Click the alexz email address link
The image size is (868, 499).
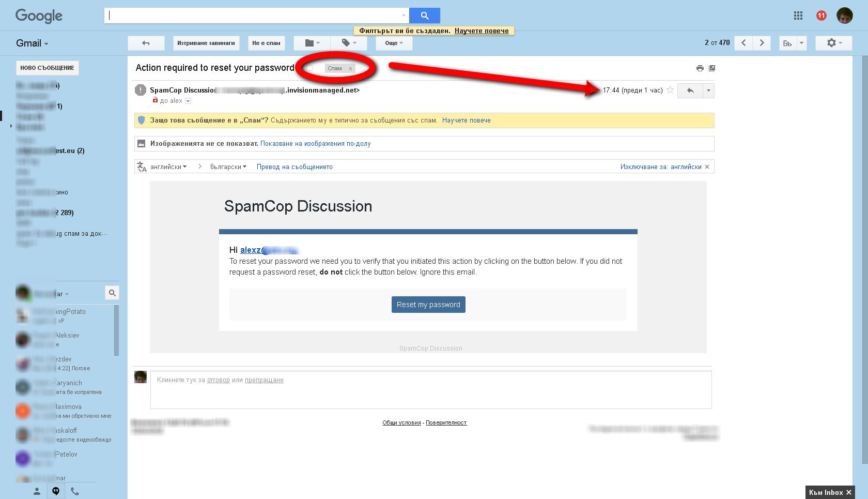click(x=269, y=250)
